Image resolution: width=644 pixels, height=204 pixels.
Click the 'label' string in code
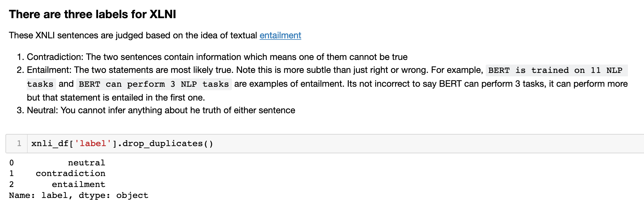[x=93, y=143]
